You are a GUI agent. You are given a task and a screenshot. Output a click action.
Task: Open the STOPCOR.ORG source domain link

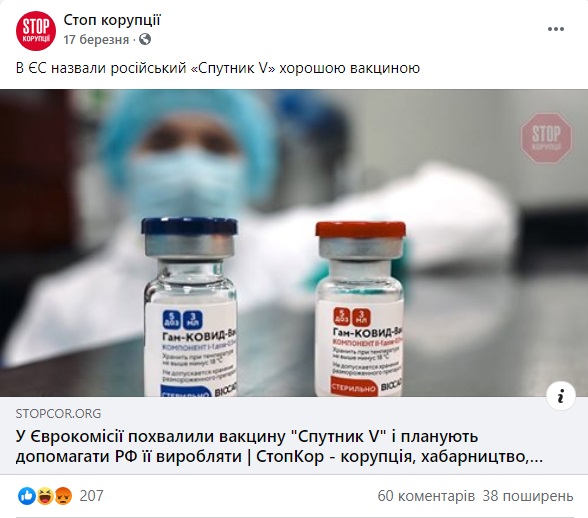pyautogui.click(x=58, y=413)
